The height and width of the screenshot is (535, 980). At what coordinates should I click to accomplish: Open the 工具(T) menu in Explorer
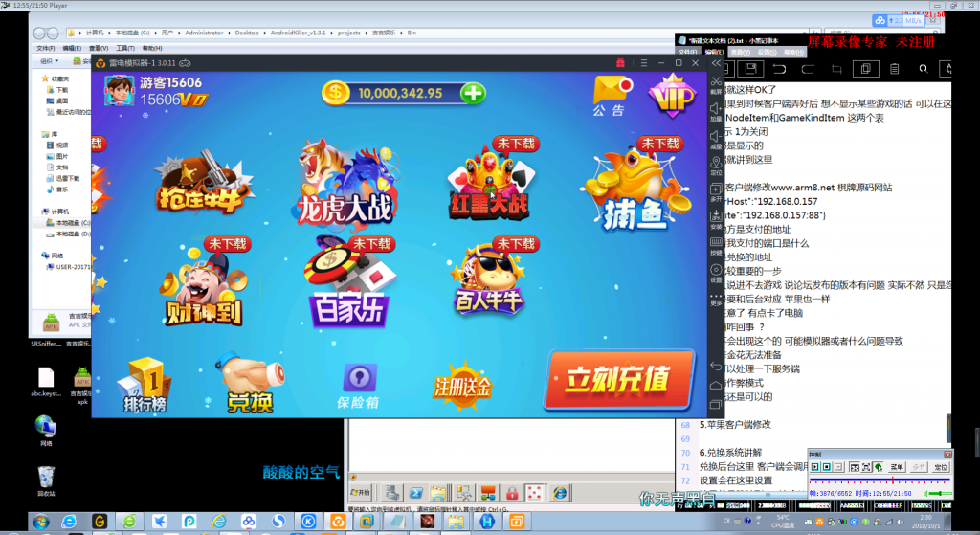124,48
